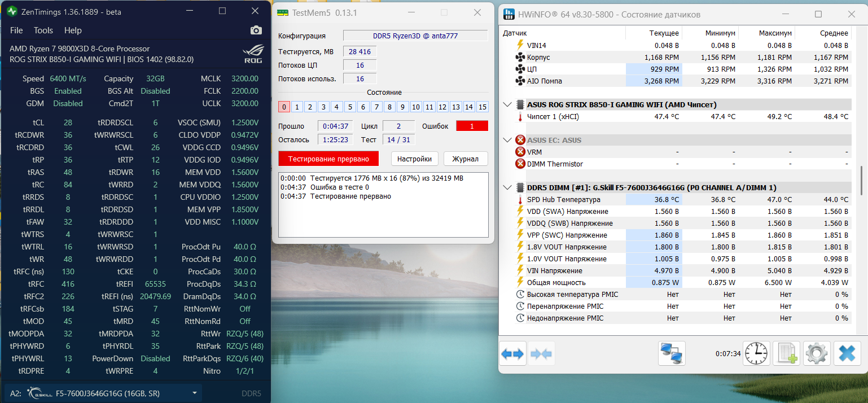Open TestMem5 'Настройки' settings button
This screenshot has width=868, height=403.
(414, 159)
